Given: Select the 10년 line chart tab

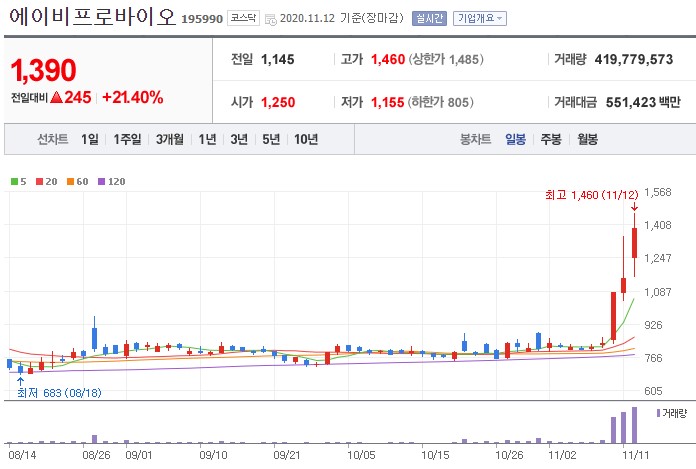Looking at the screenshot, I should [306, 139].
